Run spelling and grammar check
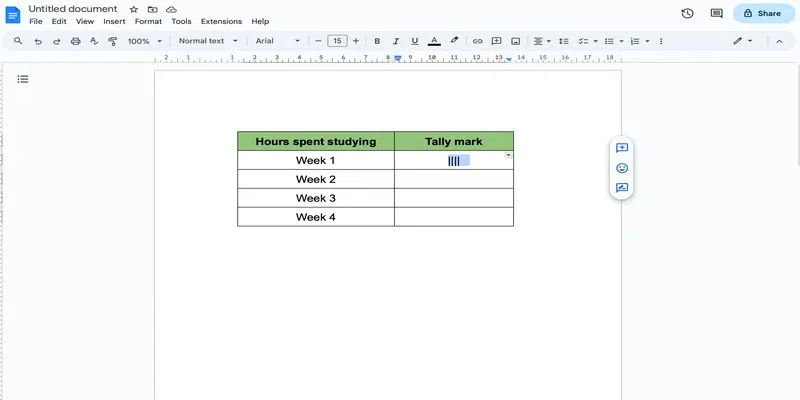800x400 pixels. point(94,41)
